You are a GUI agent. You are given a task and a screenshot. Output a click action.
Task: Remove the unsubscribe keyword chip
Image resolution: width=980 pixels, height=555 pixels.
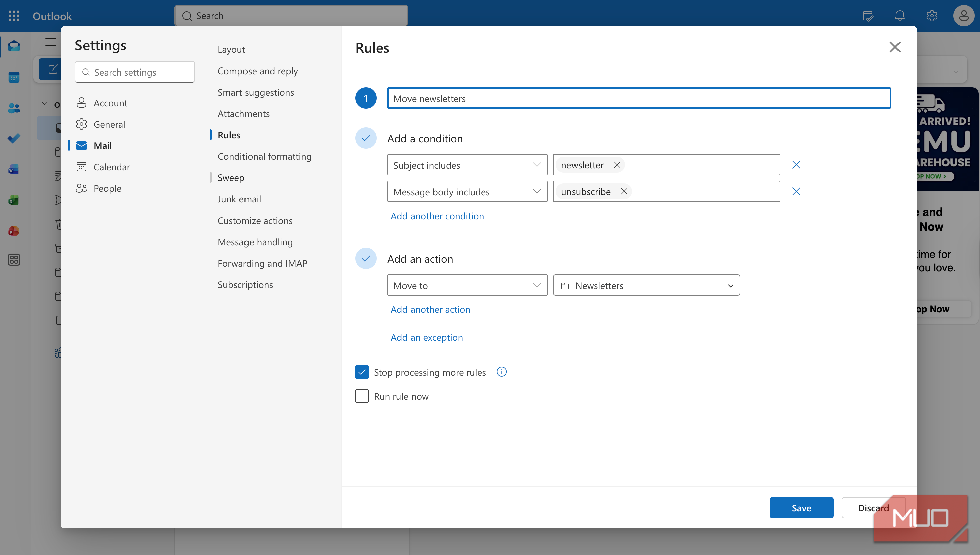[624, 191]
